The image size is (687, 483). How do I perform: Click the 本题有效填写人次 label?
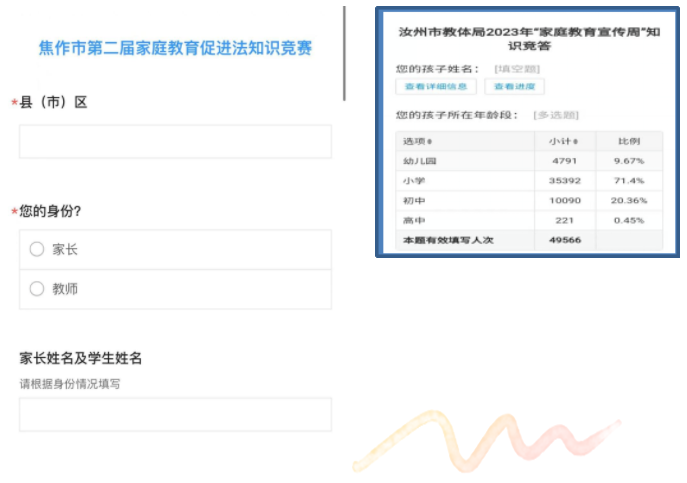(448, 240)
